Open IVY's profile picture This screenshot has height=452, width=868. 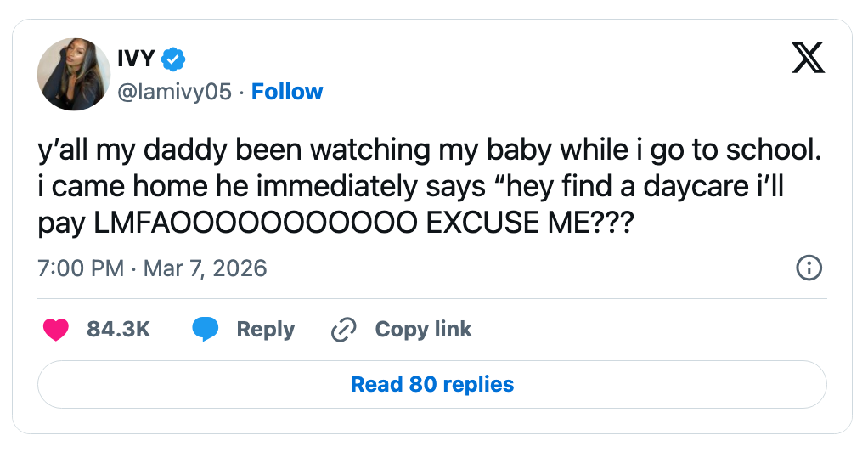74,74
